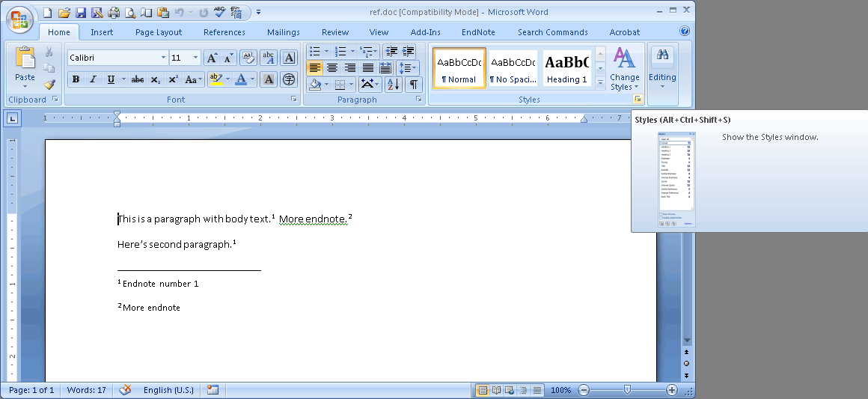Toggle Strikethrough formatting

tap(138, 80)
